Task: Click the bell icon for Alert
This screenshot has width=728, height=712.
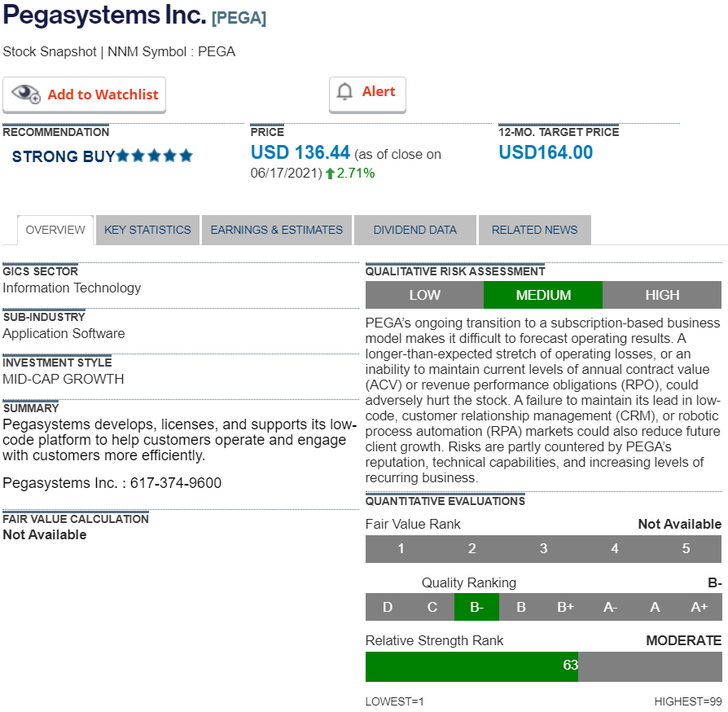Action: 345,92
